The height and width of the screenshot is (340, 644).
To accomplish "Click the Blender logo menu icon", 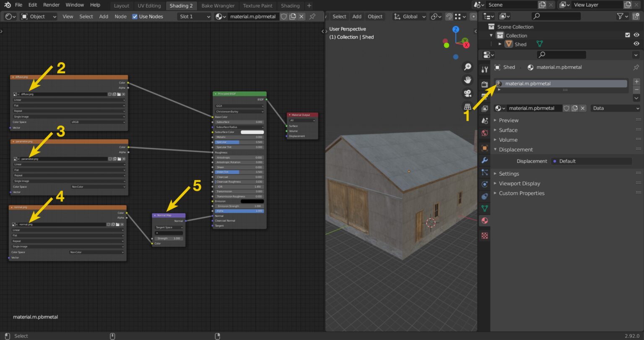I will (x=7, y=5).
